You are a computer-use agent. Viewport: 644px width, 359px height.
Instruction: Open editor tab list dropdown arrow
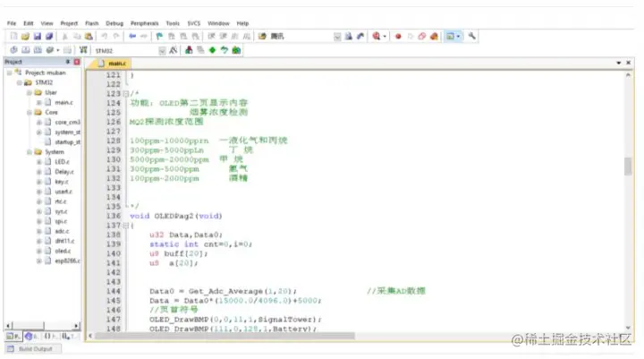pos(619,63)
